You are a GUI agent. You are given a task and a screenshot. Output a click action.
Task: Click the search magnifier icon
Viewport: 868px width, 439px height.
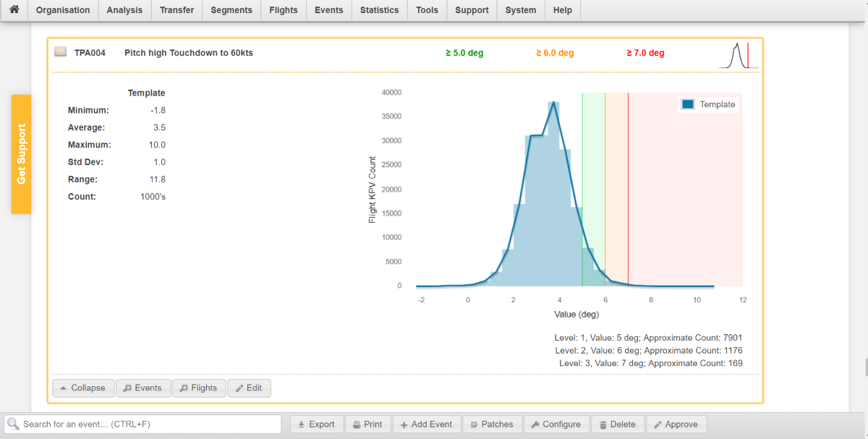coord(13,424)
